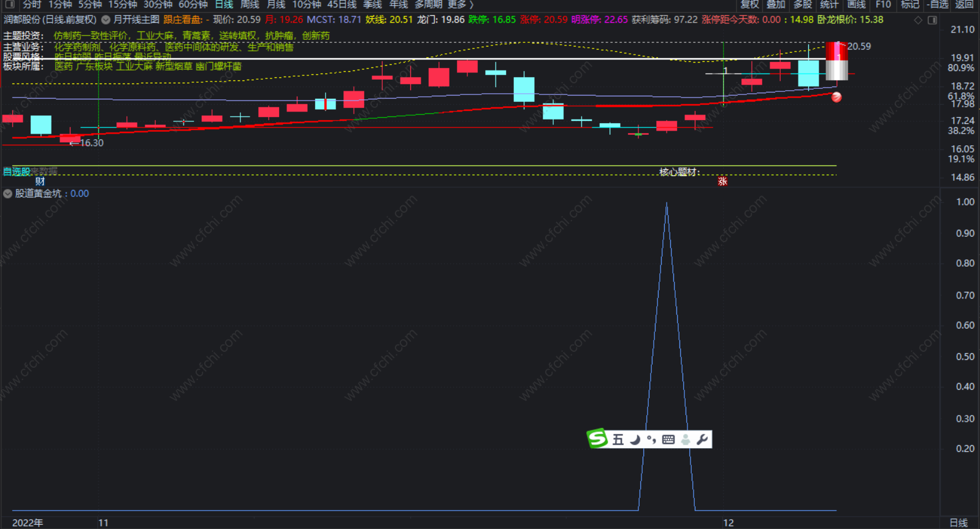Click the 新型烟草 sector link
Image resolution: width=980 pixels, height=529 pixels.
click(174, 66)
